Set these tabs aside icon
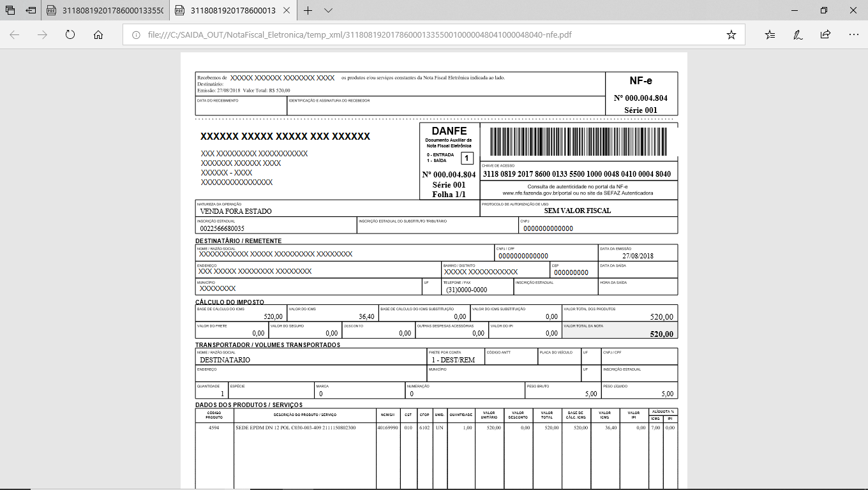The height and width of the screenshot is (490, 868). [x=31, y=10]
